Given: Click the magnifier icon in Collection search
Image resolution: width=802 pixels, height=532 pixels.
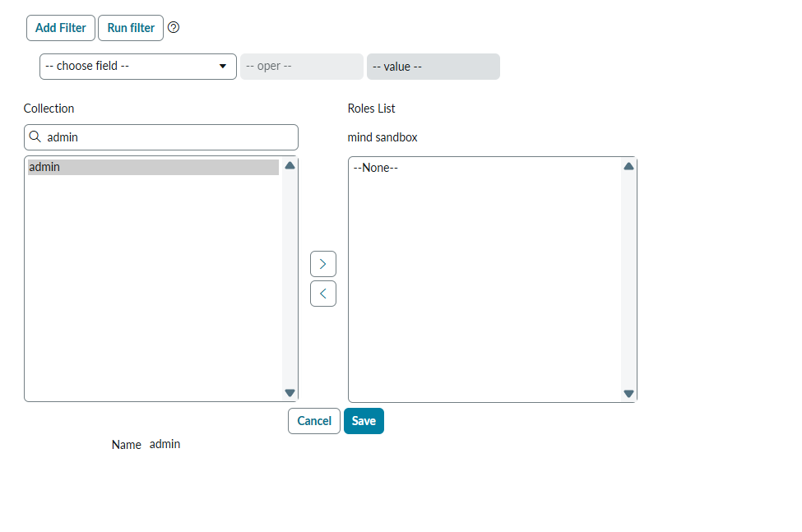Looking at the screenshot, I should pyautogui.click(x=35, y=136).
